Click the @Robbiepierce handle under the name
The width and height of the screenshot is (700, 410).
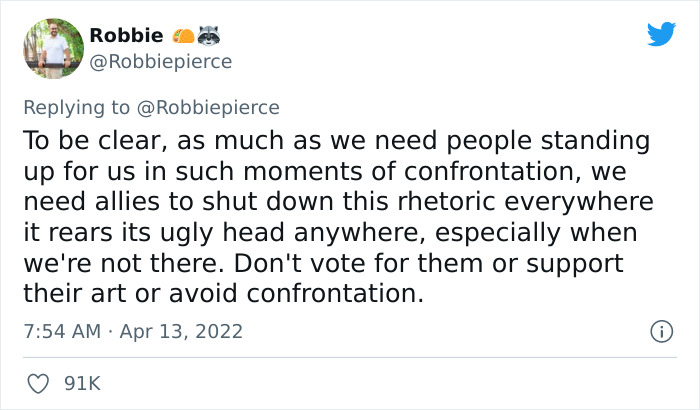(x=160, y=61)
